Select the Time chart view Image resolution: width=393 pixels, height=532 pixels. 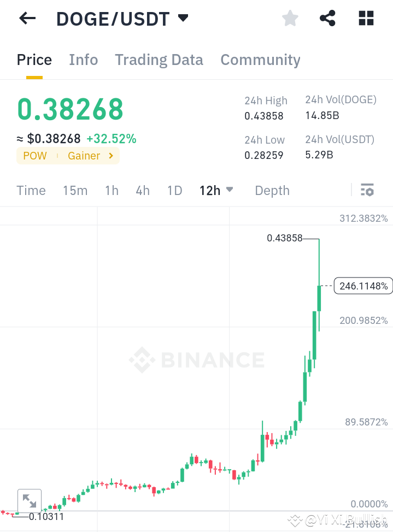click(31, 190)
